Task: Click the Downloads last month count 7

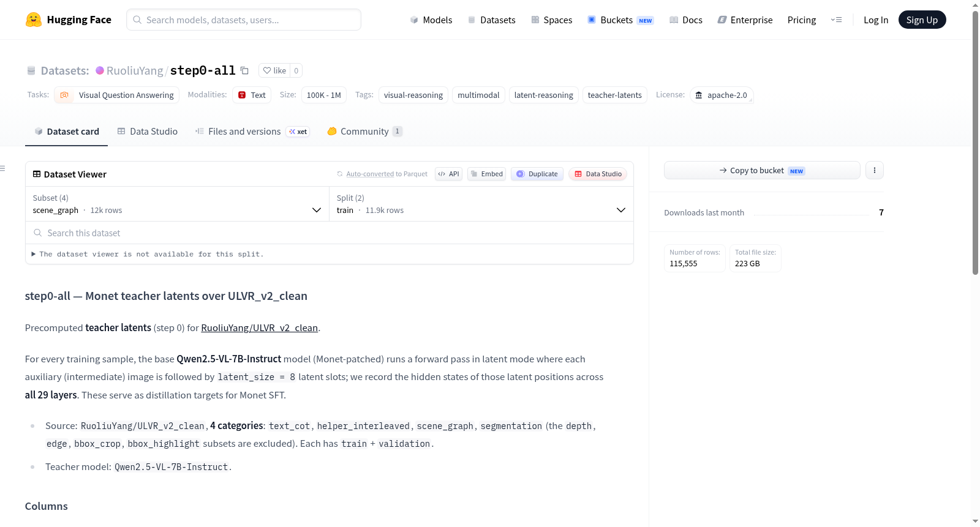Action: (881, 212)
